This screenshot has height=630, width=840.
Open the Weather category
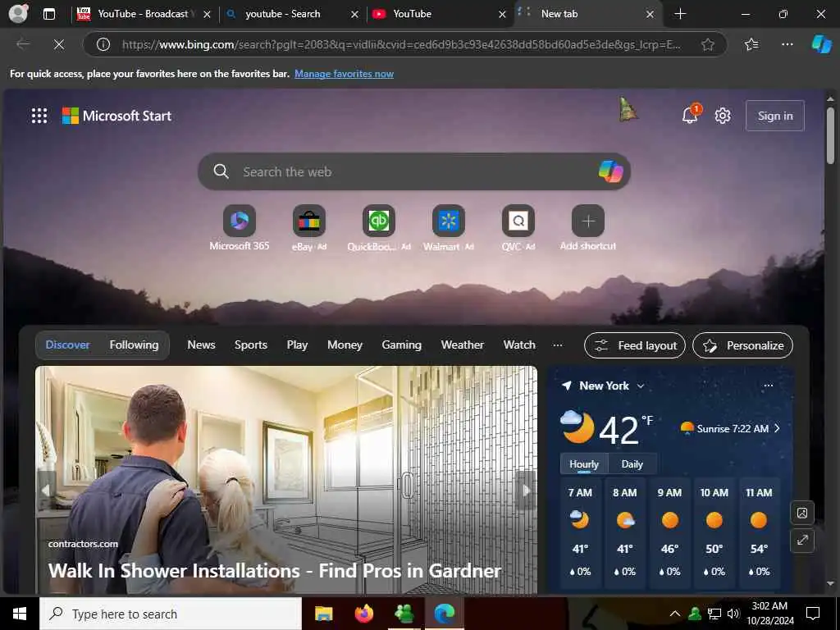tap(463, 345)
